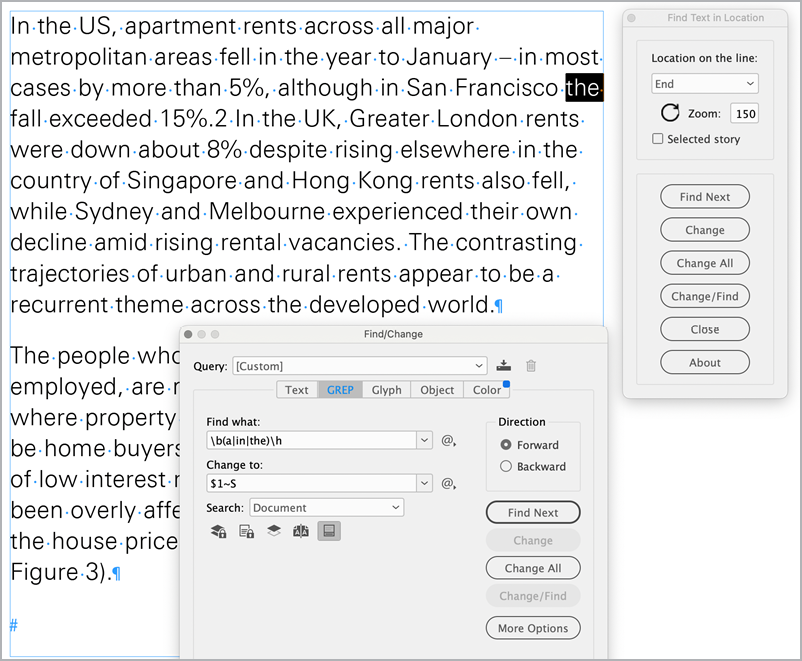
Task: Open special characters menu for Find what
Action: [449, 440]
